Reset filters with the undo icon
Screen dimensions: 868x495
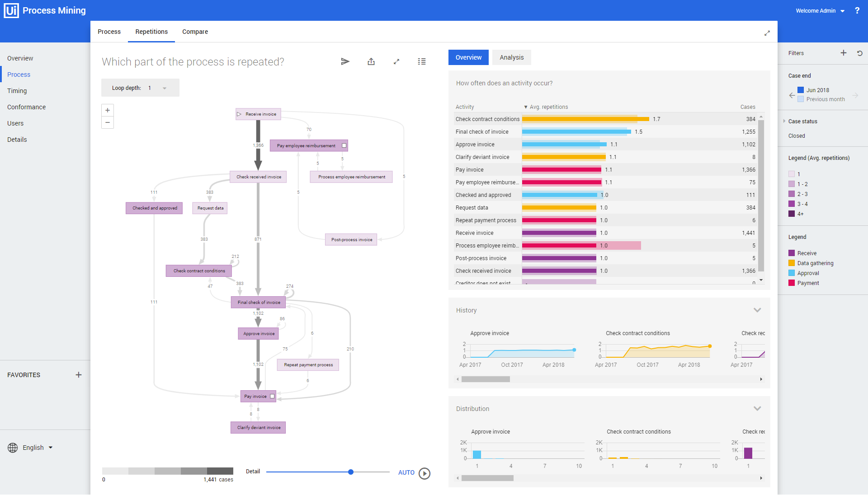[x=860, y=53]
